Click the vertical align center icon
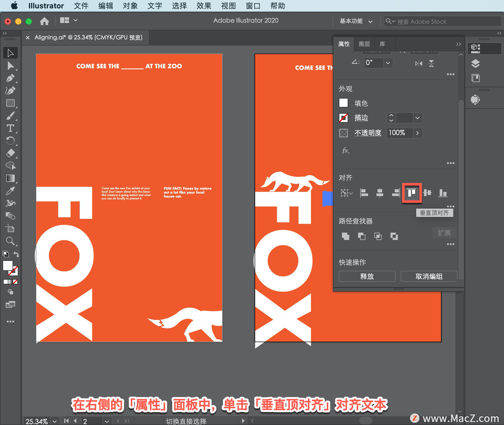This screenshot has height=425, width=504. click(427, 193)
